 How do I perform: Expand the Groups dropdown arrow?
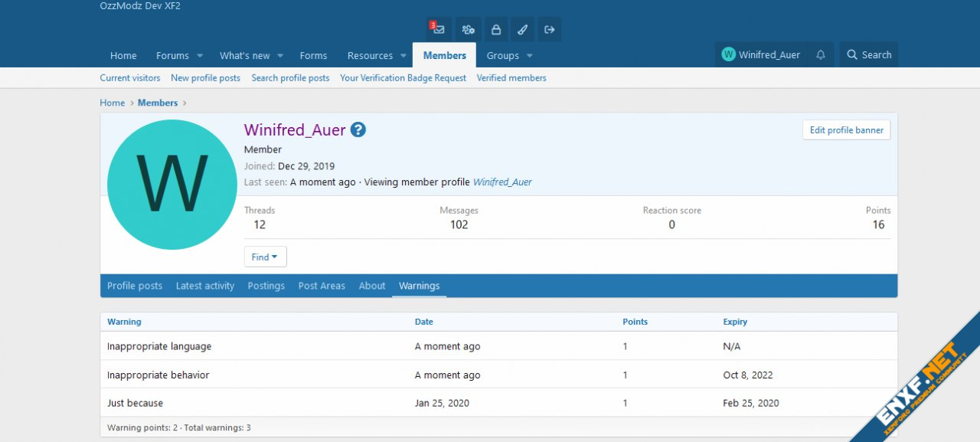click(x=529, y=56)
